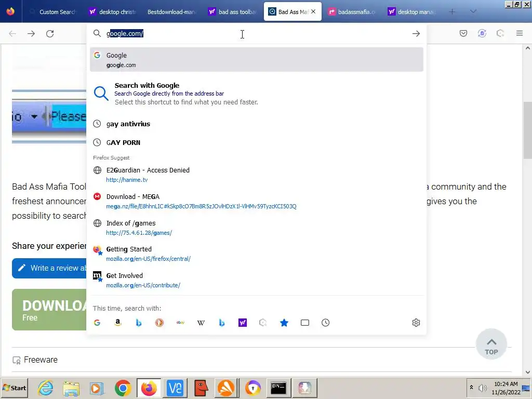Click the volume icon in the system tray
This screenshot has width=532, height=399.
[482, 388]
